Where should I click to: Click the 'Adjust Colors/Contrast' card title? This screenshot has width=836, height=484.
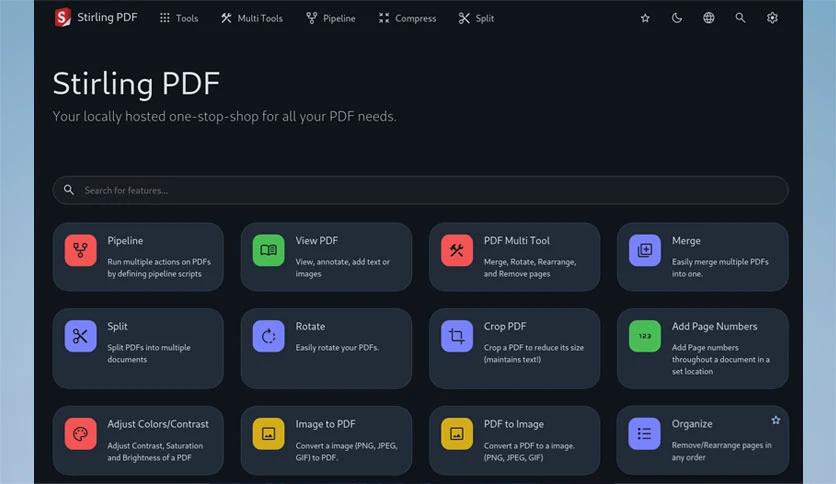158,424
